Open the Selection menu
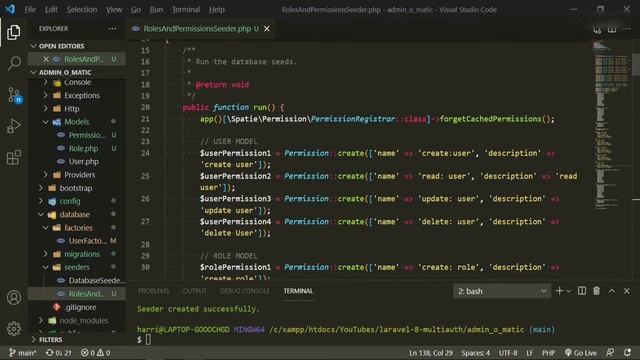640x360 pixels. (x=82, y=9)
